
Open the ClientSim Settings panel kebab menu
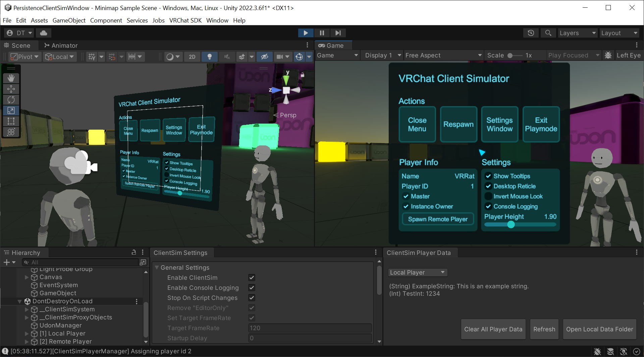376,252
